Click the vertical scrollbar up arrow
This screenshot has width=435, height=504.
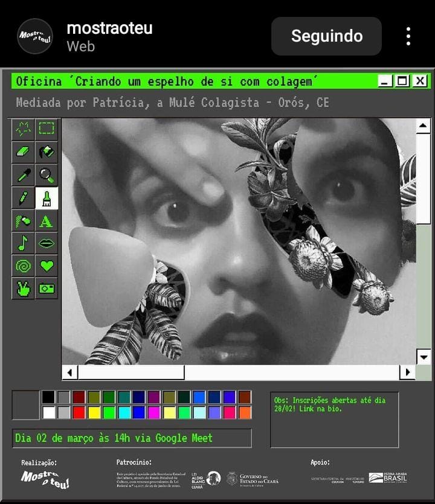pyautogui.click(x=424, y=126)
